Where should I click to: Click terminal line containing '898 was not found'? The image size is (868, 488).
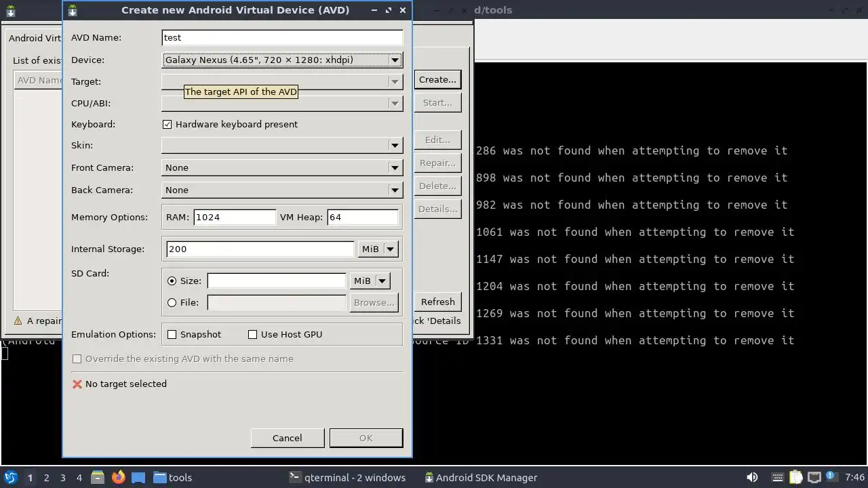(631, 178)
